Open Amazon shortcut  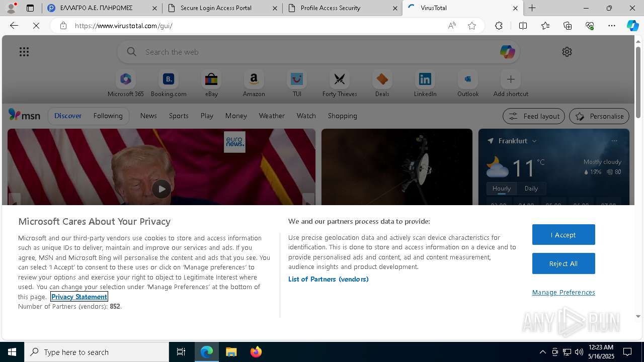[x=254, y=83]
